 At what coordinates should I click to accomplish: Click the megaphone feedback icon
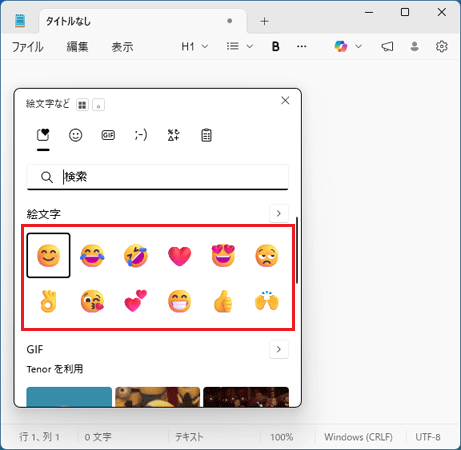click(387, 46)
